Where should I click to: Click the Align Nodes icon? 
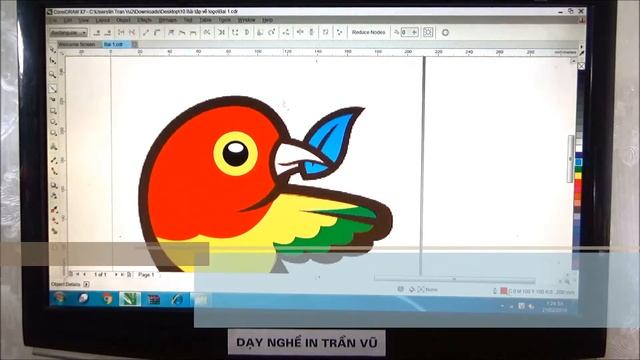pyautogui.click(x=286, y=32)
